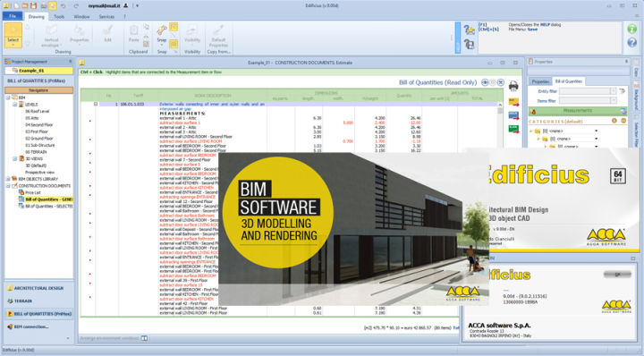Screen dimensions: 644x356
Task: Select the Example_01 project
Action: pos(38,71)
